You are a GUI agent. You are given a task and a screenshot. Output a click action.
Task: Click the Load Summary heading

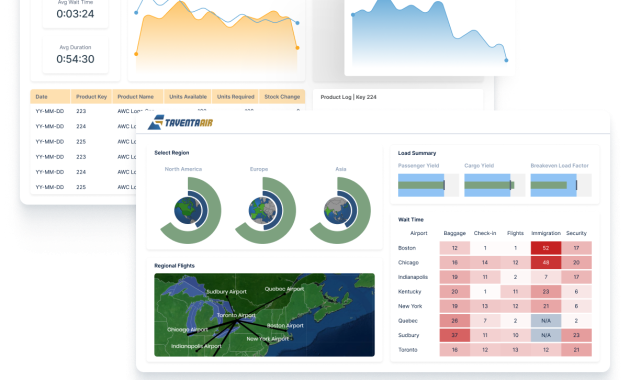click(417, 153)
